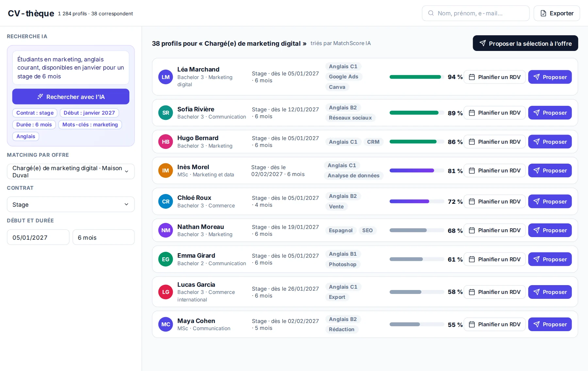Click calendar icon in Maya Cohen's row
Screen dimensions: 588x371
coord(472,324)
